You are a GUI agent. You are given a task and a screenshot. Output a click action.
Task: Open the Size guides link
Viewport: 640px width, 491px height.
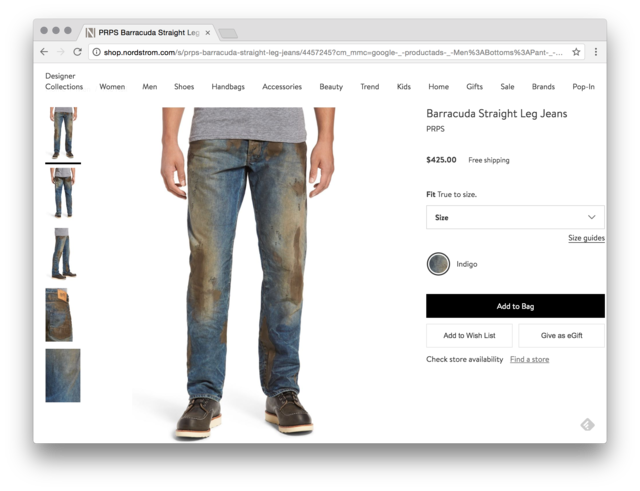pyautogui.click(x=586, y=238)
